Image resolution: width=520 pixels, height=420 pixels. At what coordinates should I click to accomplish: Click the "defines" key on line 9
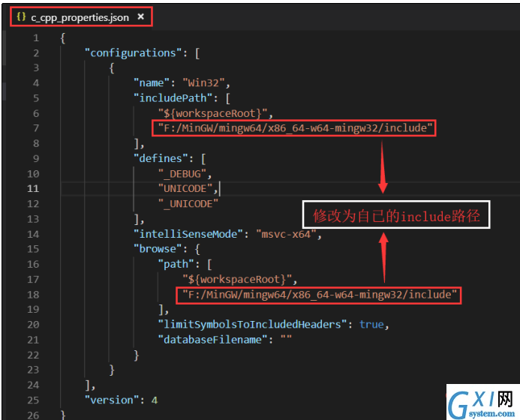click(x=161, y=158)
